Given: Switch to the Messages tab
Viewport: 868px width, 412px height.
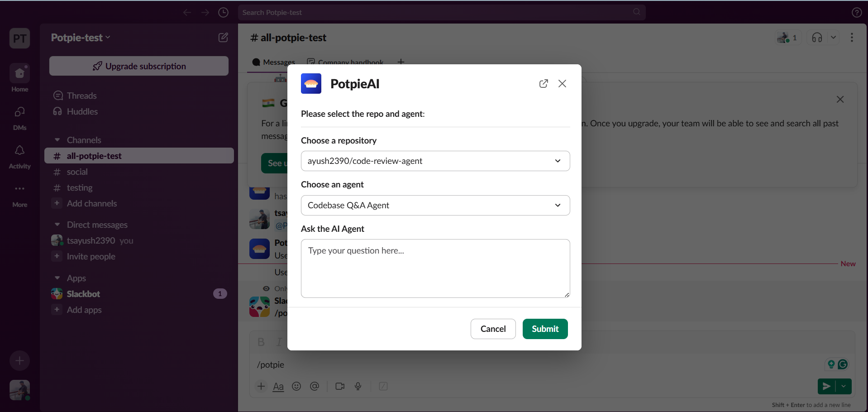Looking at the screenshot, I should pyautogui.click(x=274, y=62).
